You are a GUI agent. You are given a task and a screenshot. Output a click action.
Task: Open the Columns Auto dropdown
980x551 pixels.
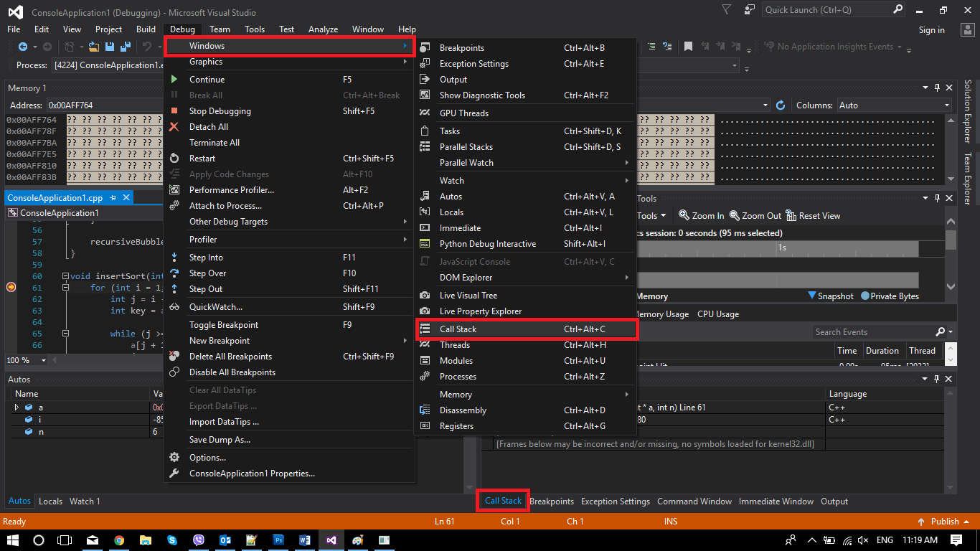point(946,105)
